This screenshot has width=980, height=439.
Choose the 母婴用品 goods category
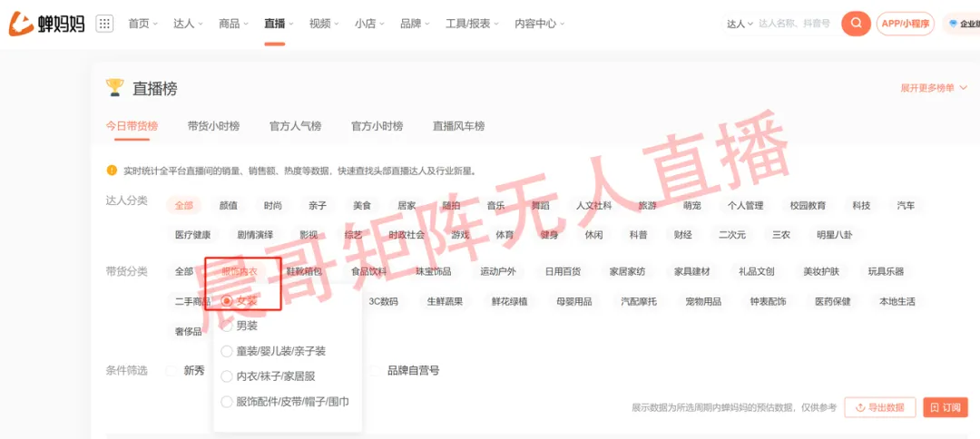(x=573, y=302)
